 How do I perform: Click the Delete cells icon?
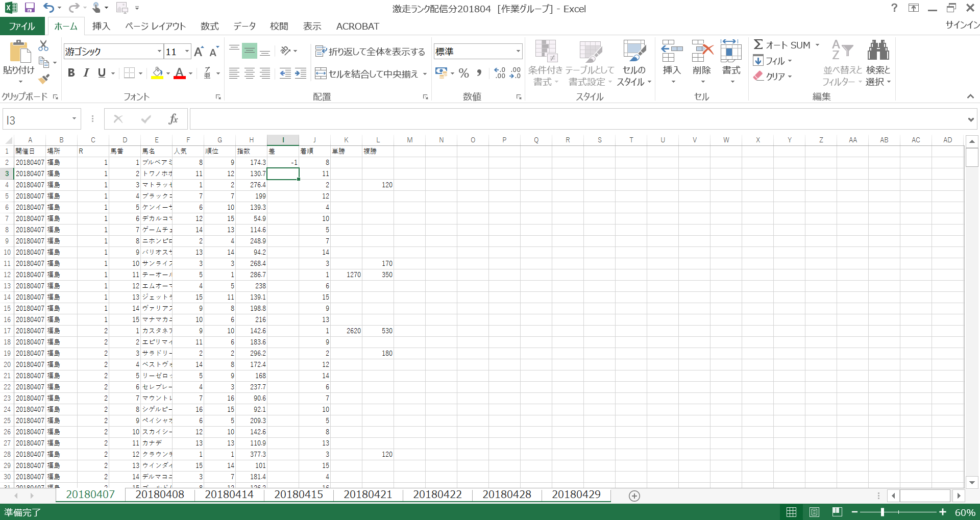click(702, 51)
